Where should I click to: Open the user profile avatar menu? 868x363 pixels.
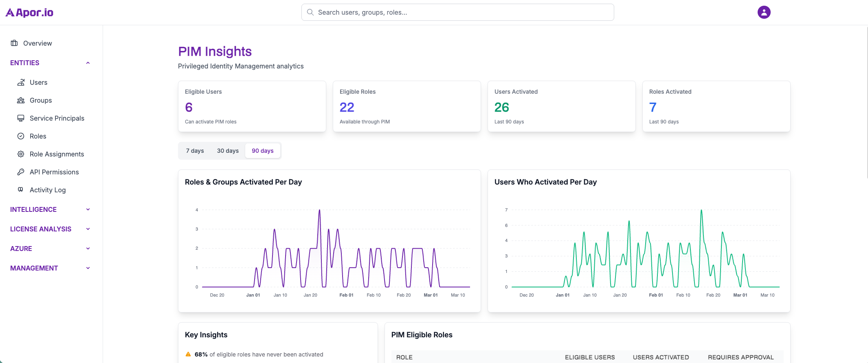764,12
